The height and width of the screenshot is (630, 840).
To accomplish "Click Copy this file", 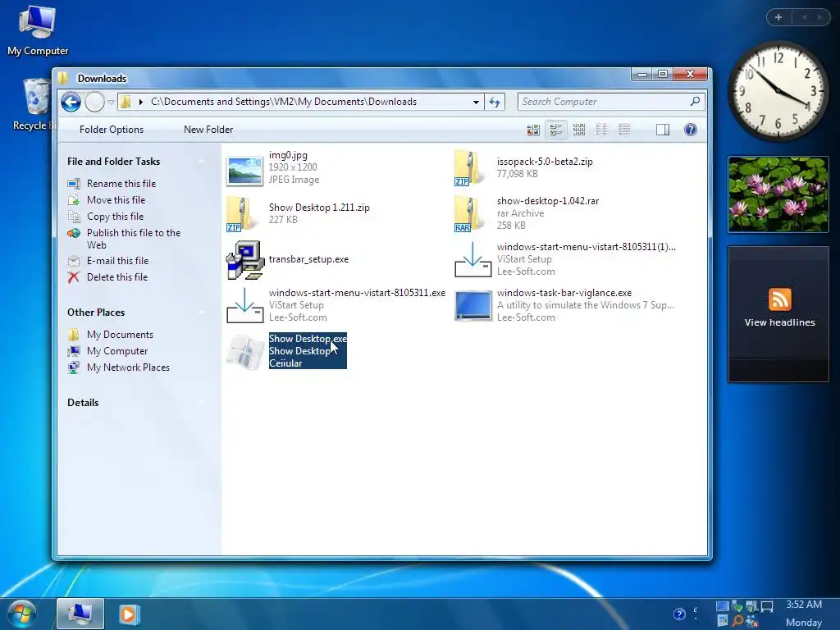I will tap(106, 217).
